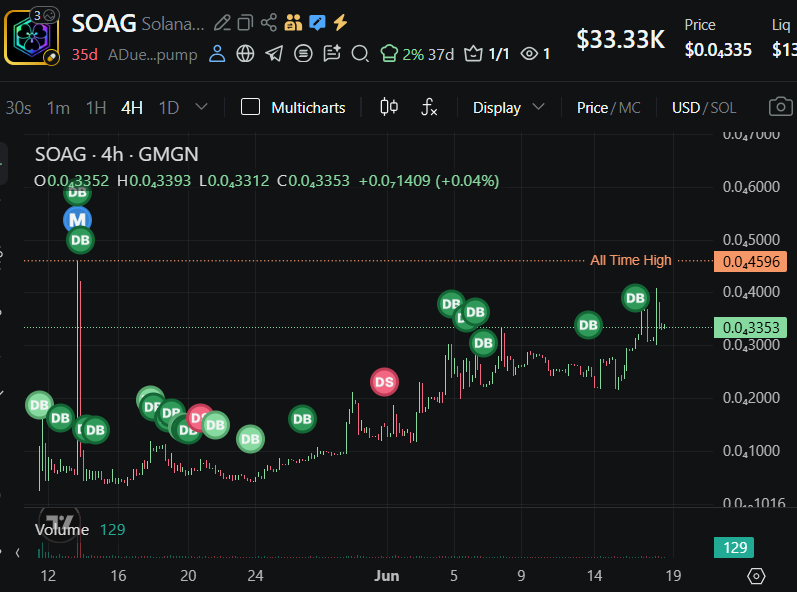Click the magnifier search icon
The image size is (797, 592).
(360, 53)
